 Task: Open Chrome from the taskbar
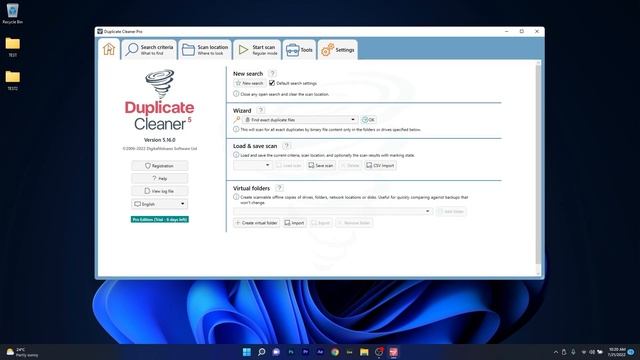click(335, 352)
